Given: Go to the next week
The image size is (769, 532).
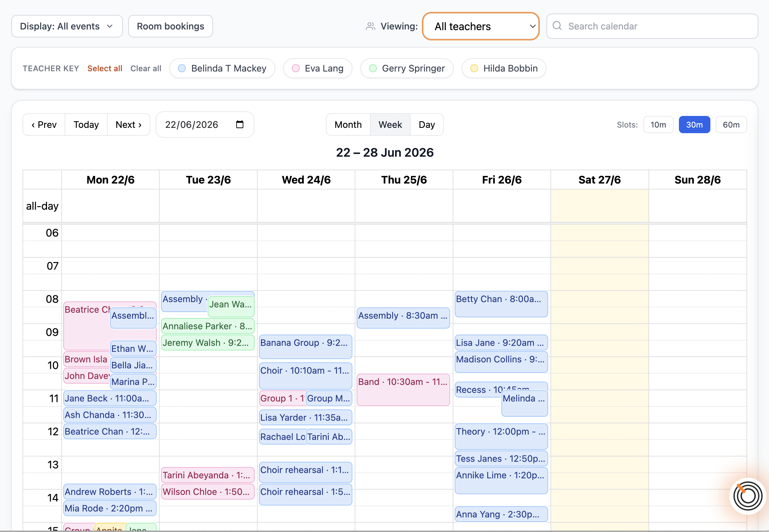Looking at the screenshot, I should point(128,125).
